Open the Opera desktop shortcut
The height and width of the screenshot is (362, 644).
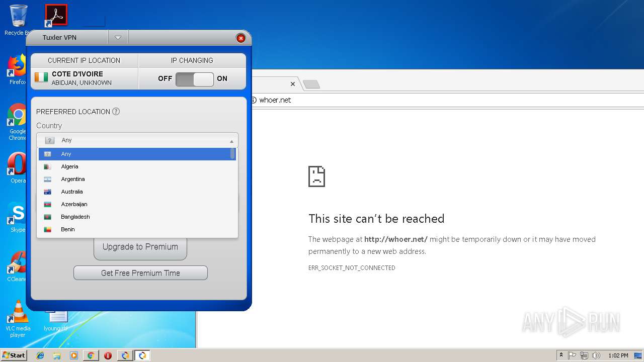coord(17,168)
